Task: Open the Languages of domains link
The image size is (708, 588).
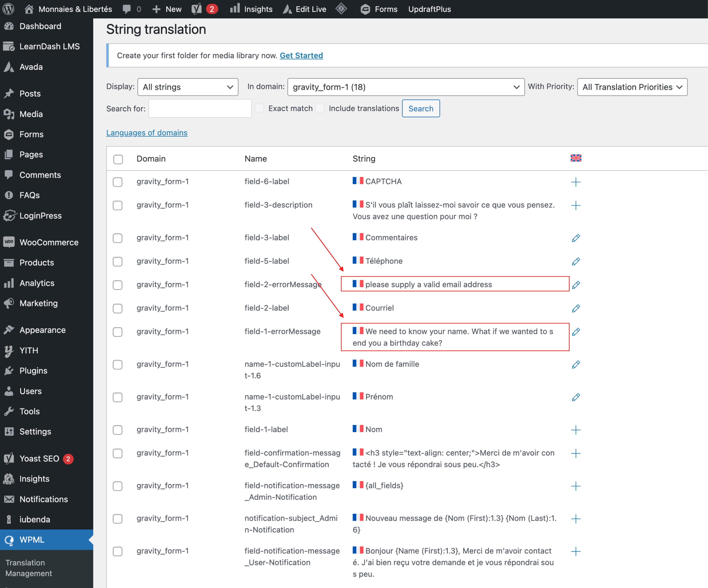Action: pyautogui.click(x=147, y=133)
